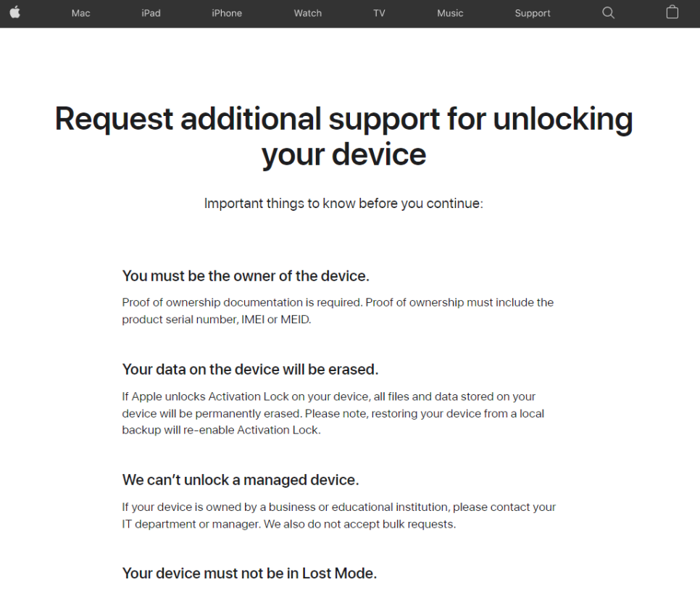Open Music in the navigation bar

tap(450, 13)
